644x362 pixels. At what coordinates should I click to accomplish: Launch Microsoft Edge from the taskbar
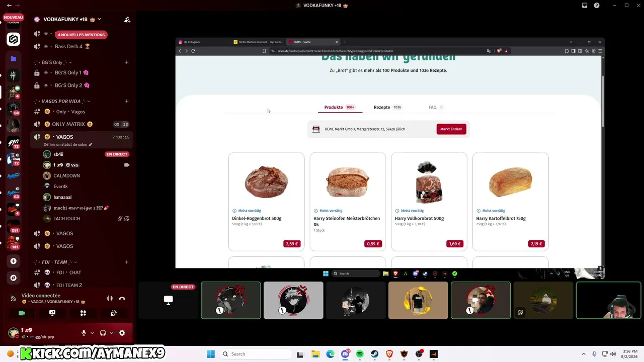[330, 354]
